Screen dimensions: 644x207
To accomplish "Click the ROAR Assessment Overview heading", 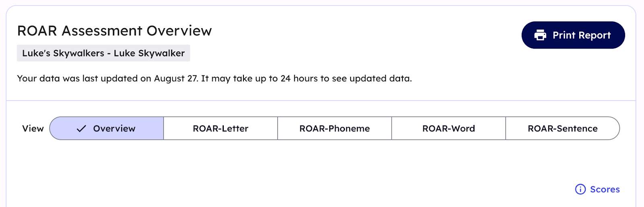I will (114, 31).
